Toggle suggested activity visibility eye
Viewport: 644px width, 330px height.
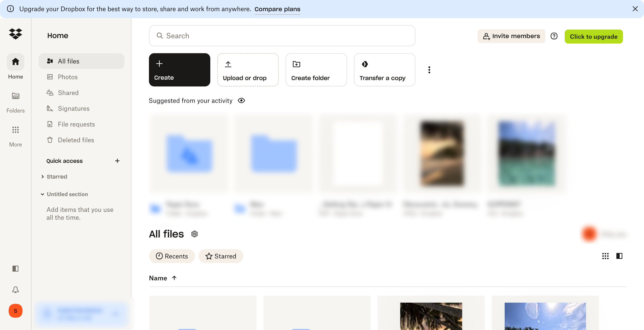[241, 101]
